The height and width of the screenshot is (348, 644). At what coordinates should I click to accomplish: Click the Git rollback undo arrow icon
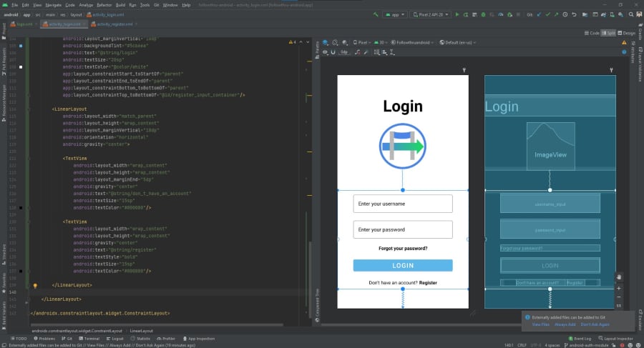tap(574, 15)
